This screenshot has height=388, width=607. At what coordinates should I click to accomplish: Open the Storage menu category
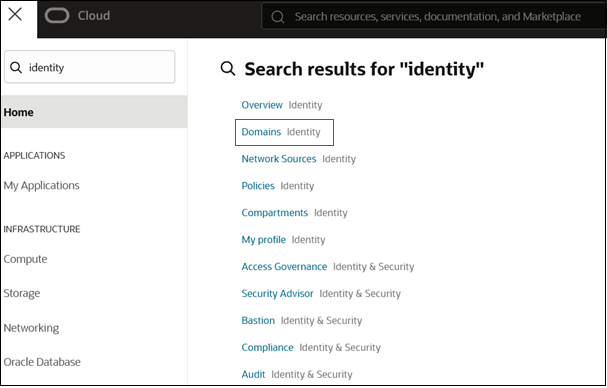[x=22, y=293]
